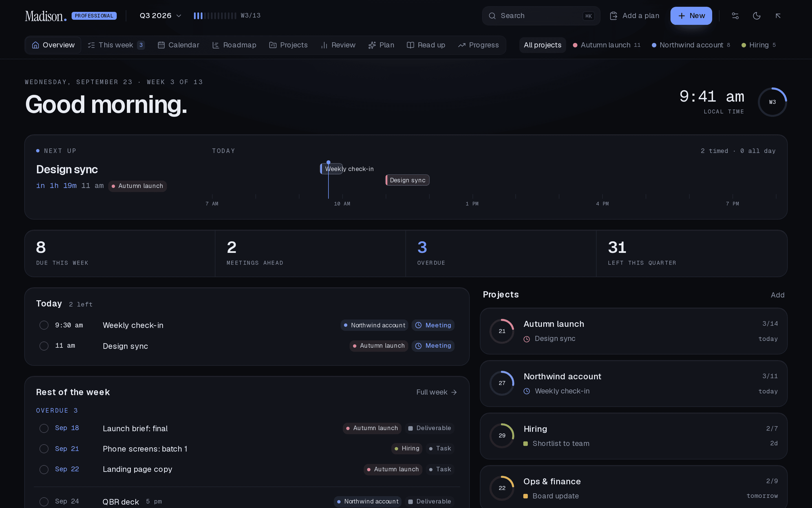Mark Landing page copy as done
This screenshot has height=508, width=812.
44,469
